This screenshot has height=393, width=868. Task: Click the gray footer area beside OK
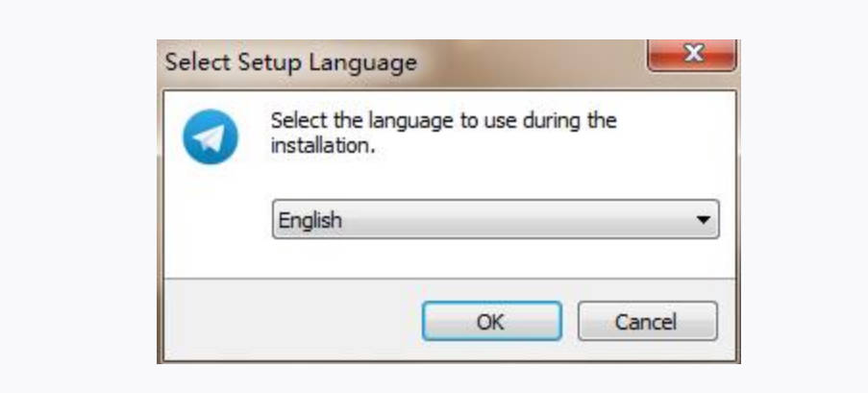(x=288, y=321)
